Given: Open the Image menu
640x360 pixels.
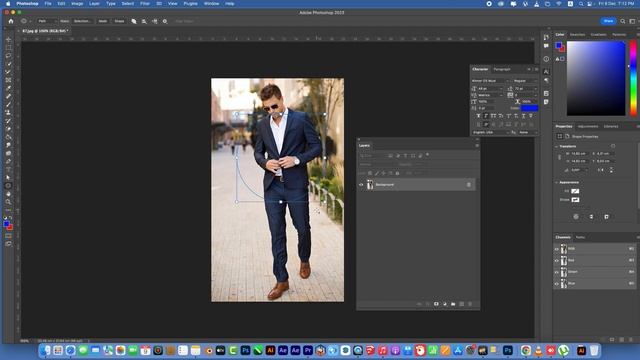Looking at the screenshot, I should click(77, 4).
